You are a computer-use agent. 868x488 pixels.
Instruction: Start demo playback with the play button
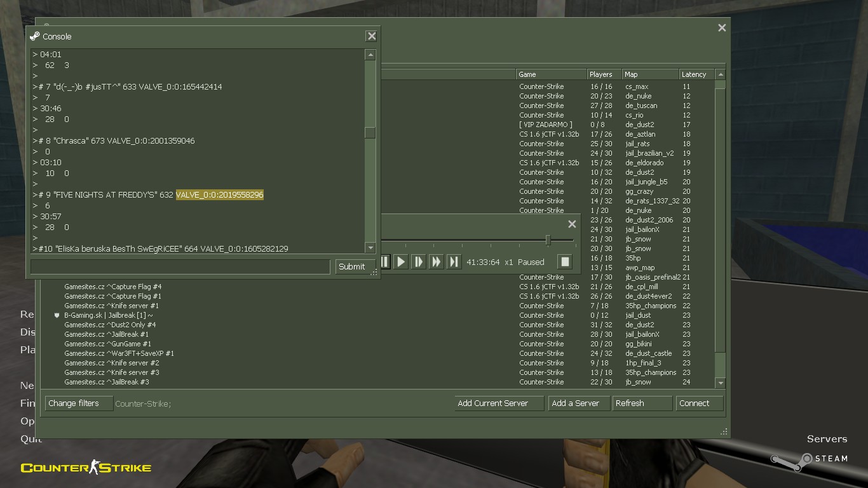point(400,262)
